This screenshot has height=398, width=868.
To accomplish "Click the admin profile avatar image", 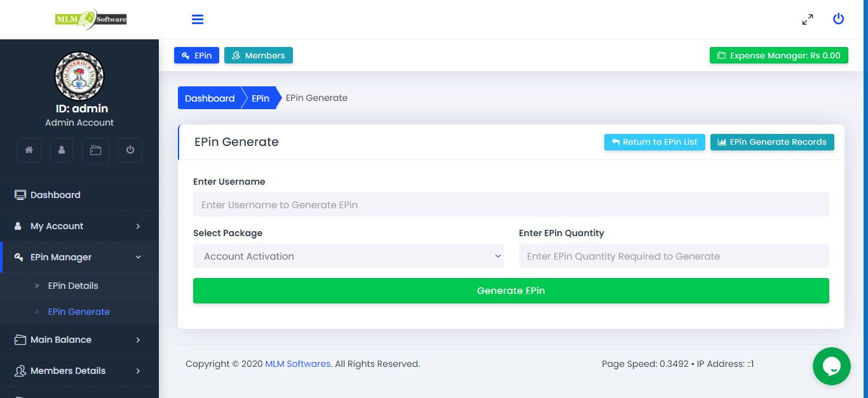I will (x=79, y=76).
